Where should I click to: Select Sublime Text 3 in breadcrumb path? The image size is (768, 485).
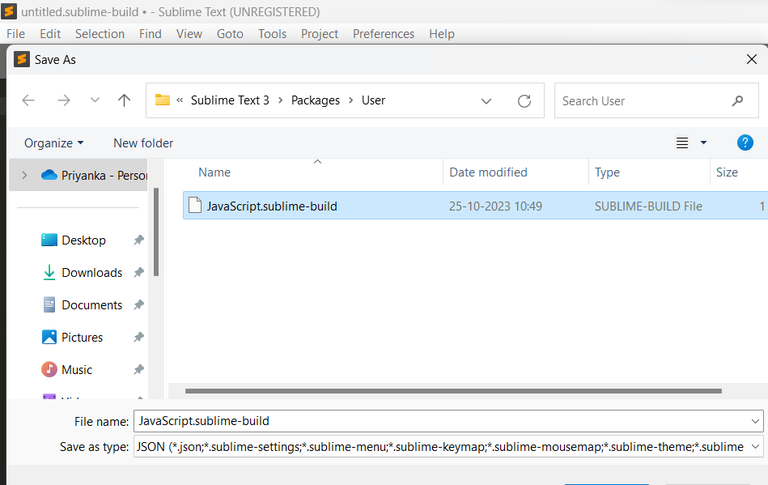(230, 100)
